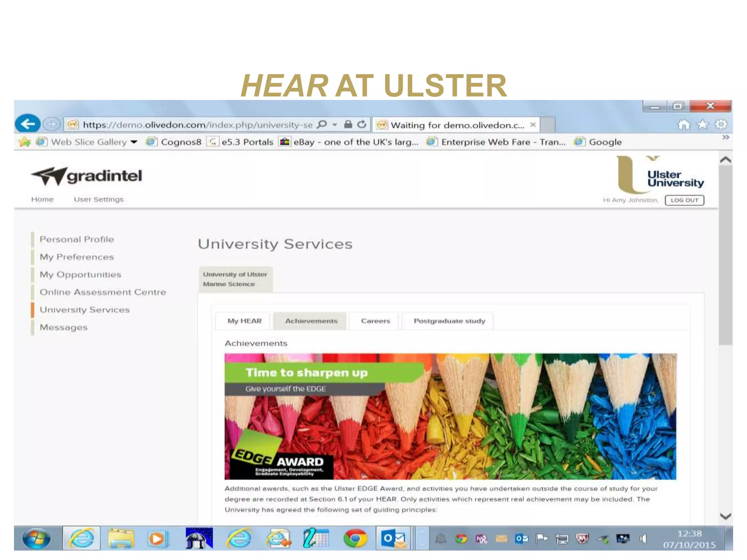
Task: Open My Preferences in sidebar
Action: [x=77, y=257]
